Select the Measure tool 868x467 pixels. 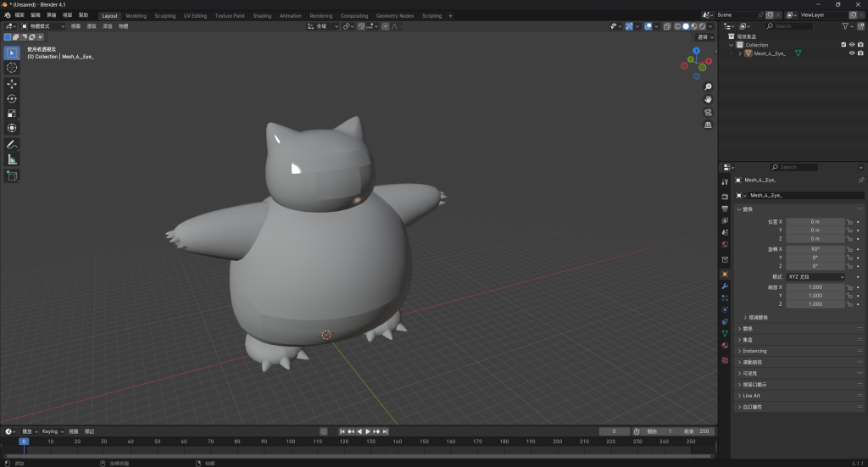(12, 159)
